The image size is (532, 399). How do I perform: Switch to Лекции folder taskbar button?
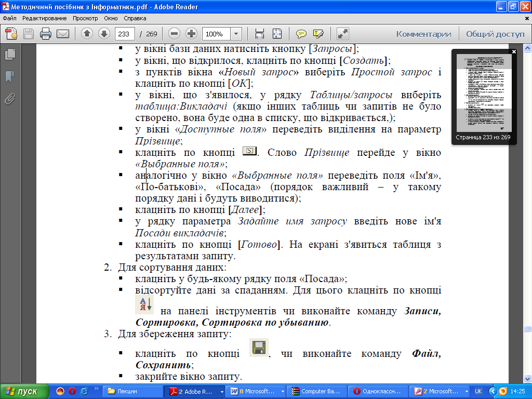(x=132, y=391)
